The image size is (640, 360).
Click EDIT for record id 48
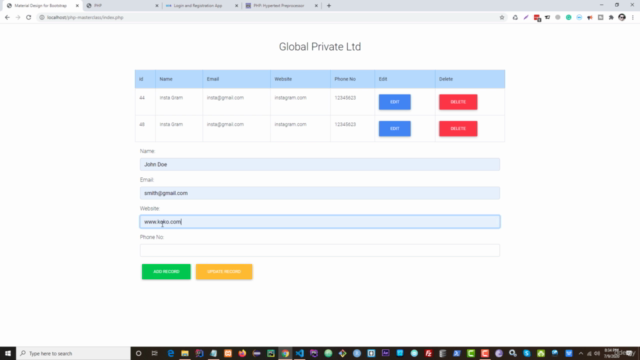tap(395, 129)
